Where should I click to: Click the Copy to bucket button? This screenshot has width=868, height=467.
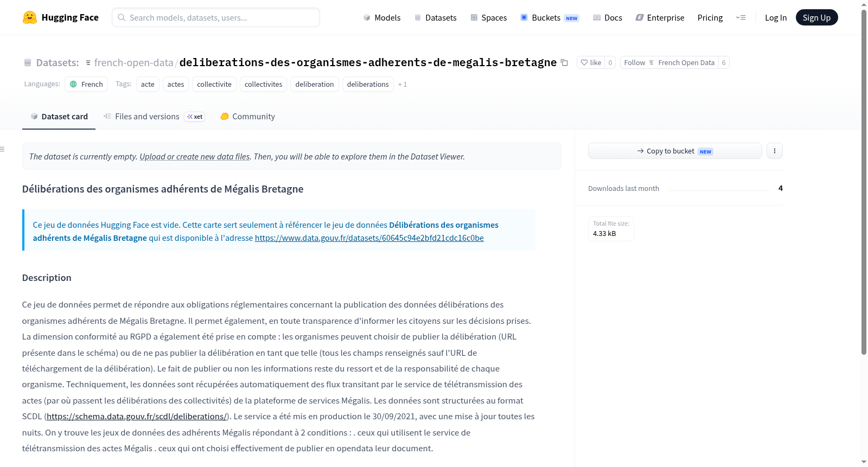coord(675,151)
